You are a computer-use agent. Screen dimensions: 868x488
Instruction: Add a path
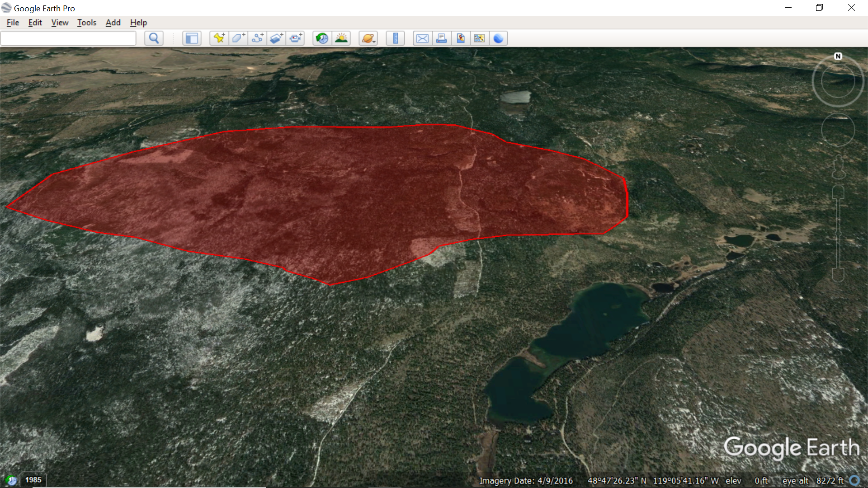click(258, 38)
